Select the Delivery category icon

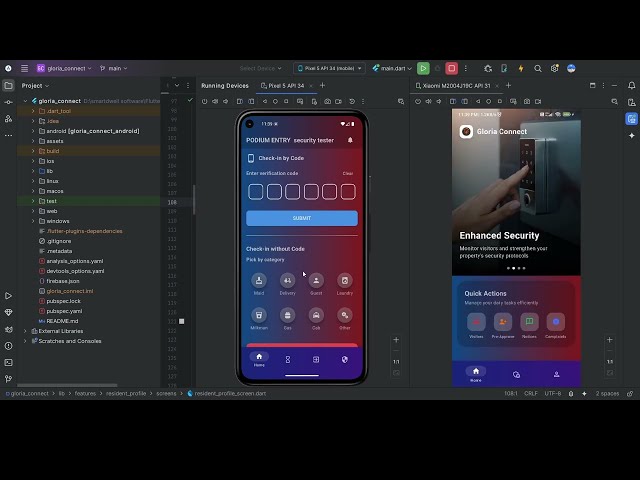point(287,280)
